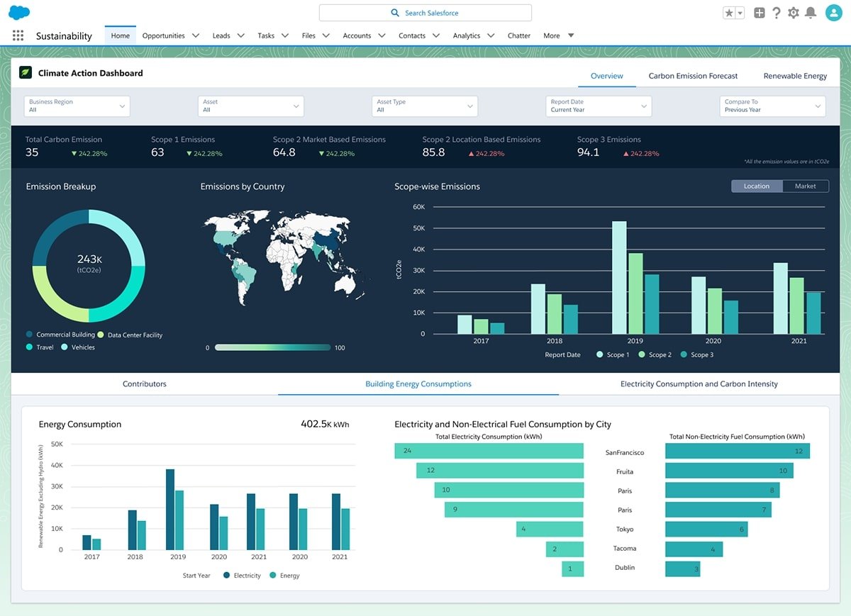The height and width of the screenshot is (616, 851).
Task: Open the Salesforce app launcher grid
Action: coord(17,35)
